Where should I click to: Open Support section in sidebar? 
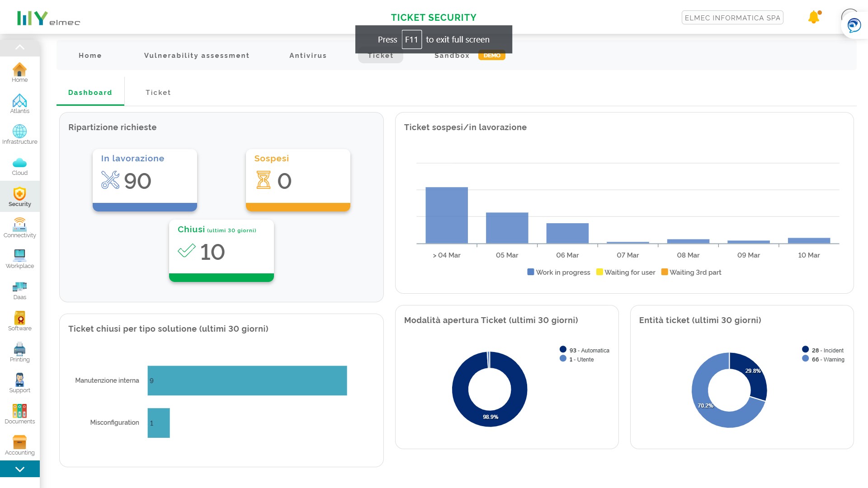20,385
